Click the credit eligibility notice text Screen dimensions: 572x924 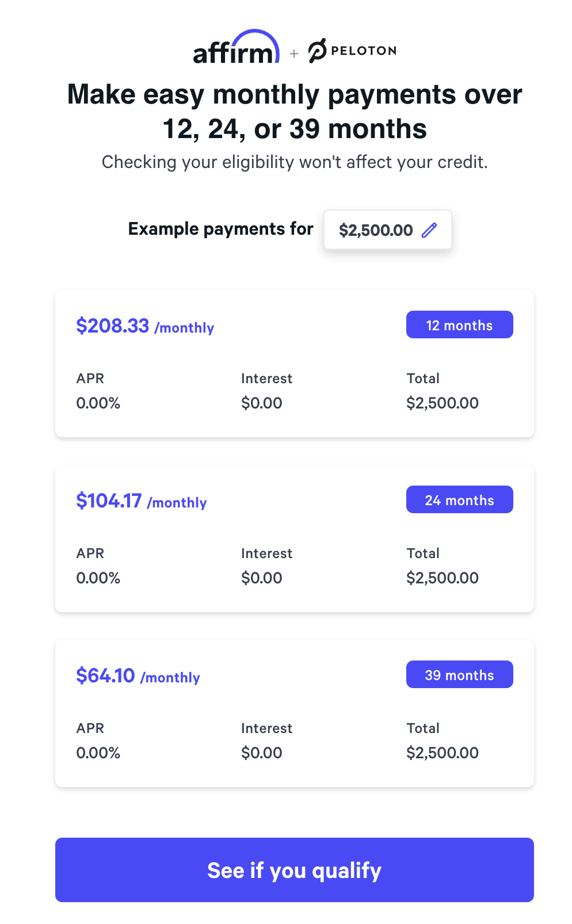click(x=294, y=162)
